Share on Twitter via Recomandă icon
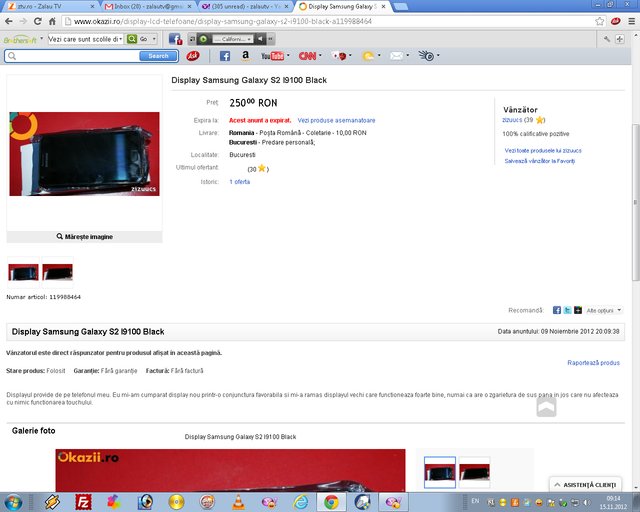 pos(567,311)
